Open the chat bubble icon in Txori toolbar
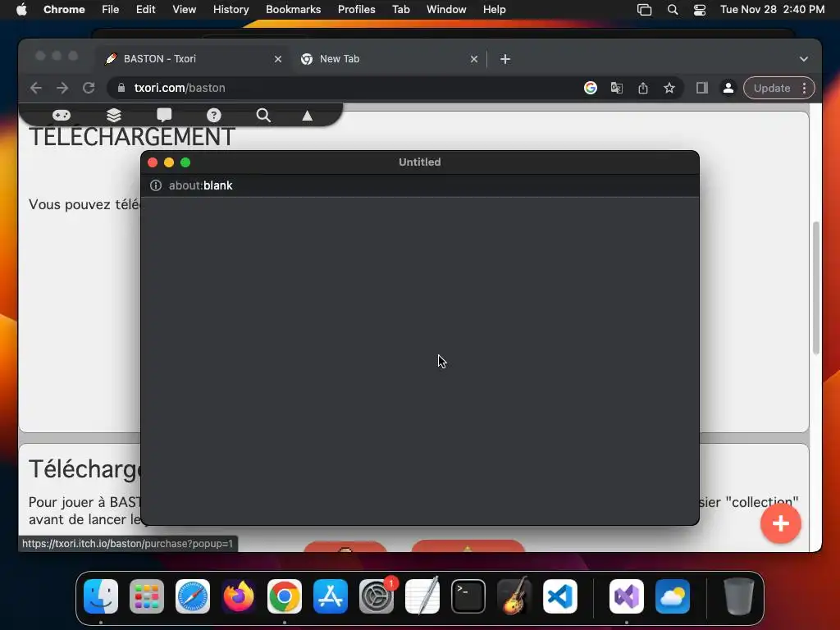Screen dimensions: 840x630 click(164, 115)
